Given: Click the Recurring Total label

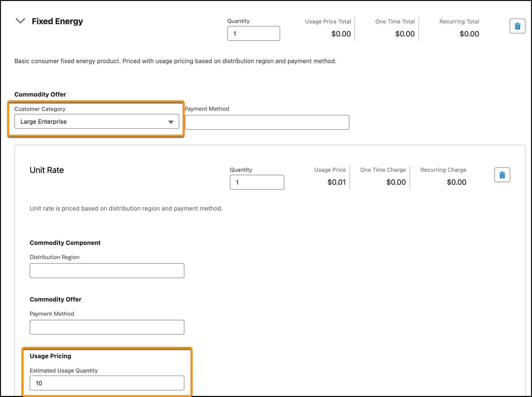Looking at the screenshot, I should [x=459, y=22].
